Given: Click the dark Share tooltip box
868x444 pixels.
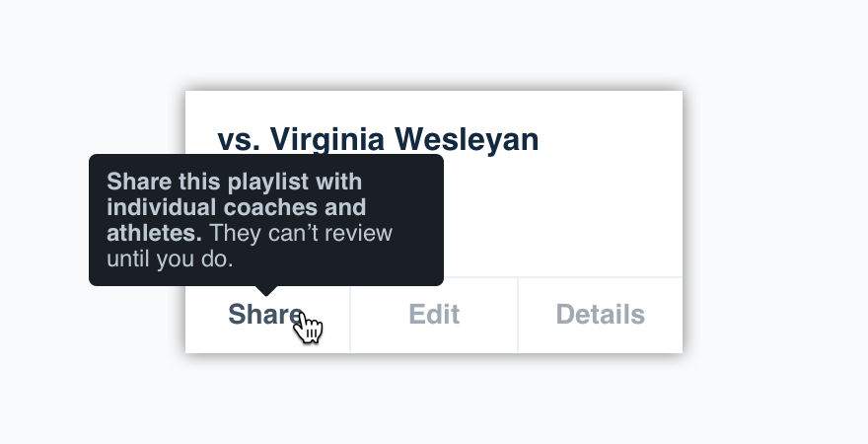Looking at the screenshot, I should point(266,220).
